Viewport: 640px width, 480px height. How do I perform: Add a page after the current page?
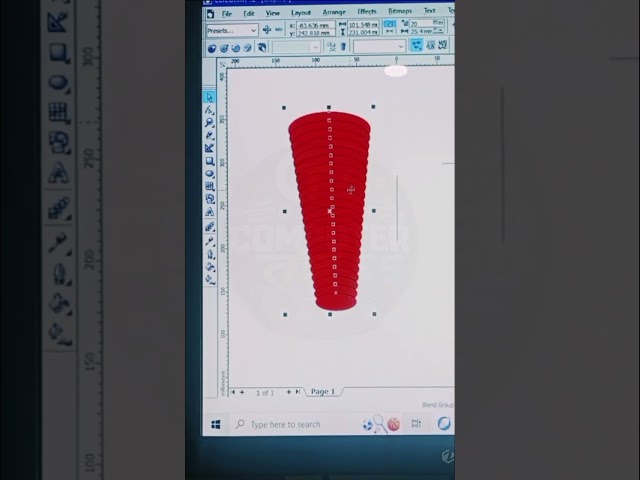[289, 392]
